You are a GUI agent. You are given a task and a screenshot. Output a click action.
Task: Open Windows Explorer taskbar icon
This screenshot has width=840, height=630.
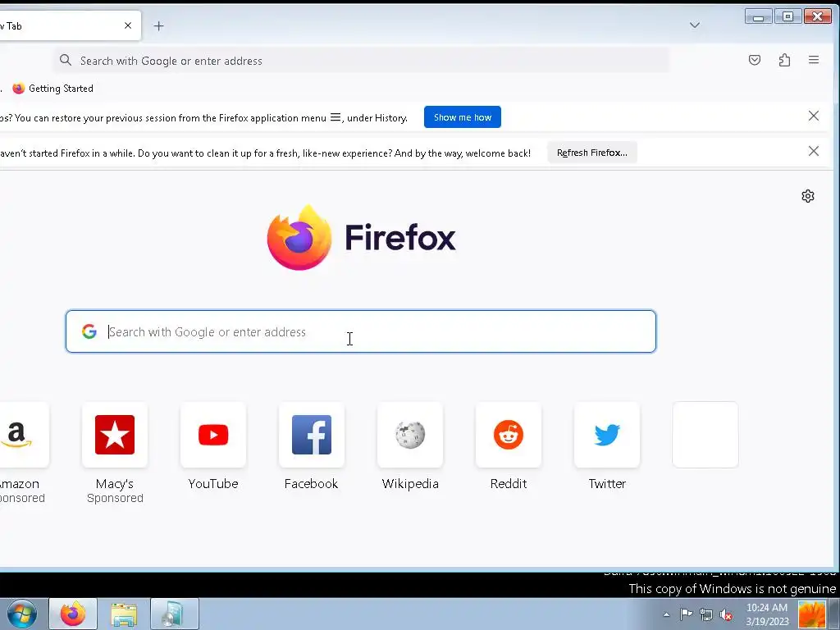(x=124, y=614)
